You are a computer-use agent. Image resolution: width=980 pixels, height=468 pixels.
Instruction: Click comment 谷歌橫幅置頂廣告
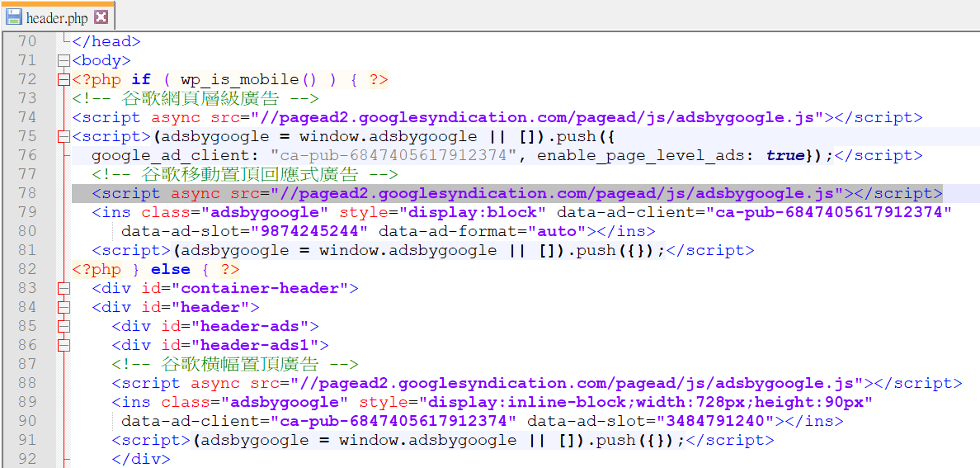[x=241, y=363]
